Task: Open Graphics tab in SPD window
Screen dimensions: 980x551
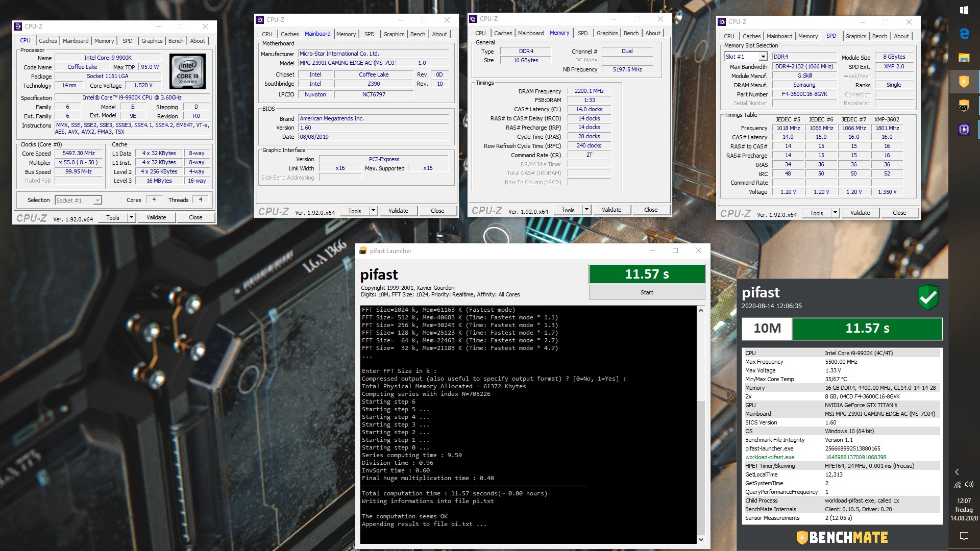Action: point(855,36)
